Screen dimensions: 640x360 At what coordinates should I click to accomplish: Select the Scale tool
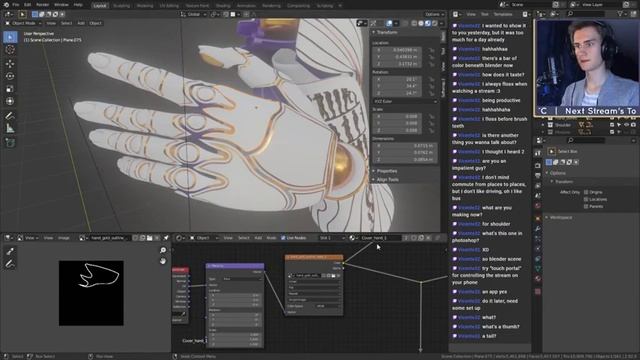tap(10, 89)
